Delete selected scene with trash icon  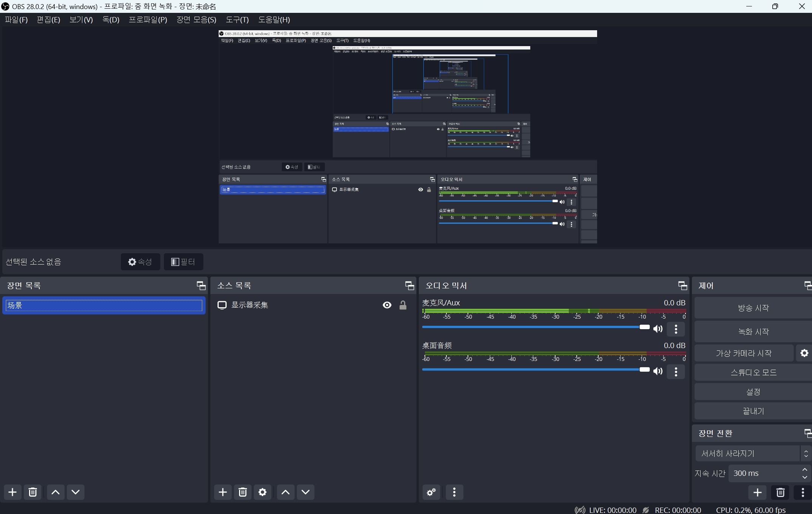pyautogui.click(x=33, y=492)
